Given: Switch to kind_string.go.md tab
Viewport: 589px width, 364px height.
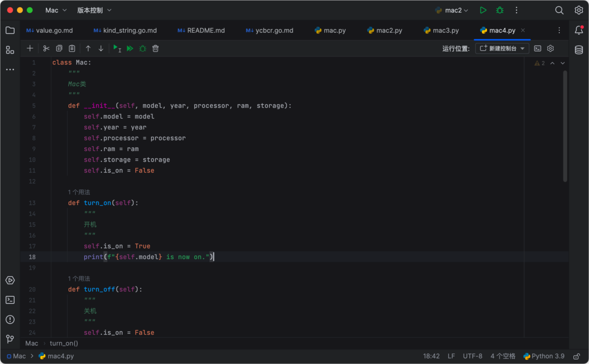Looking at the screenshot, I should pos(125,30).
